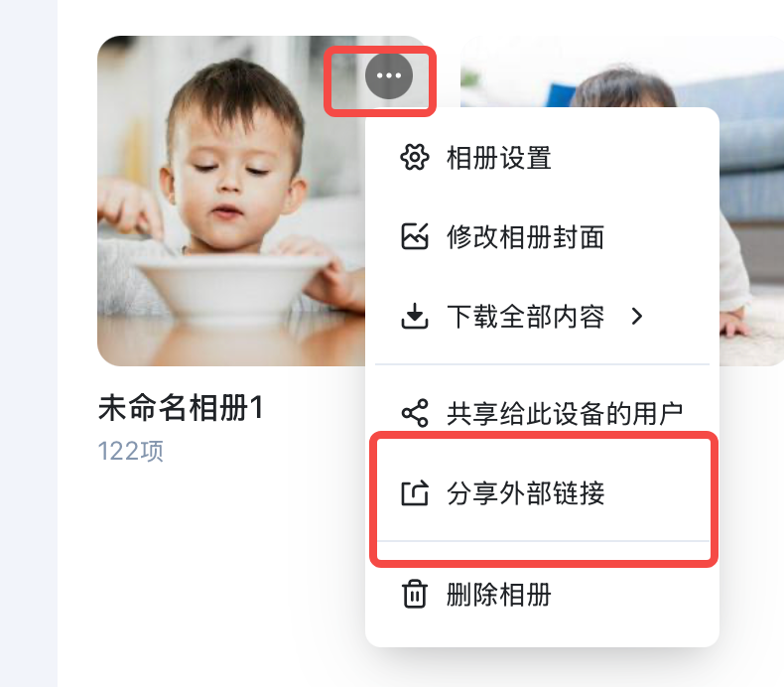Click the trash can icon
The height and width of the screenshot is (687, 784).
coord(415,594)
